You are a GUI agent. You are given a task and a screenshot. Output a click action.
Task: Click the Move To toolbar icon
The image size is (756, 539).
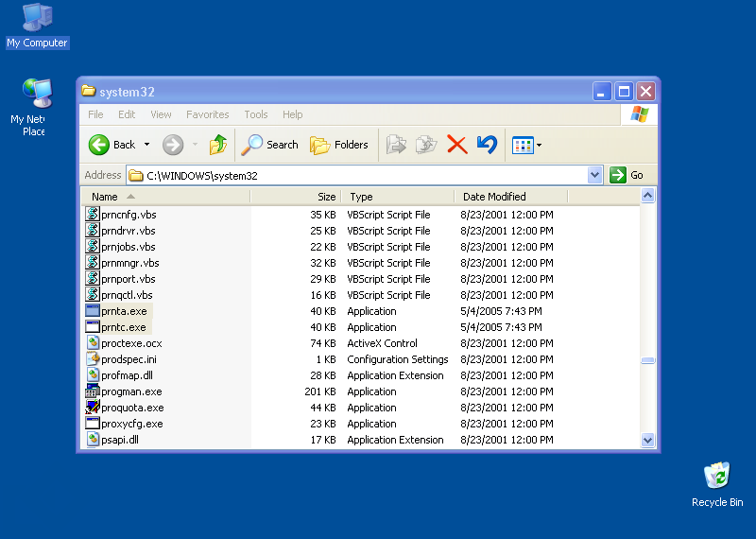[396, 145]
